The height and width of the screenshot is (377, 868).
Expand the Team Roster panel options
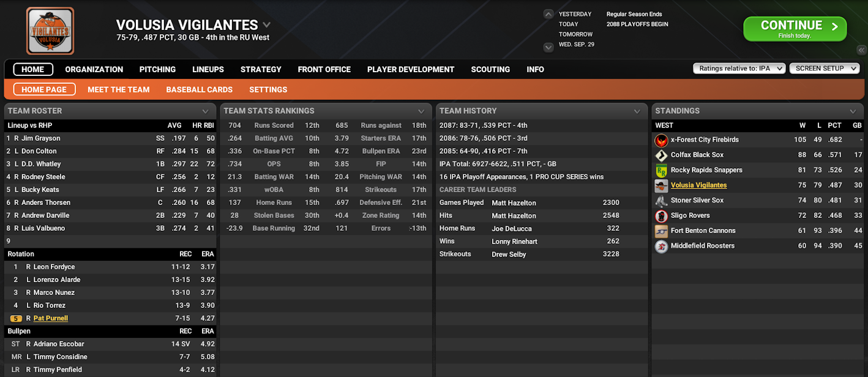click(205, 111)
